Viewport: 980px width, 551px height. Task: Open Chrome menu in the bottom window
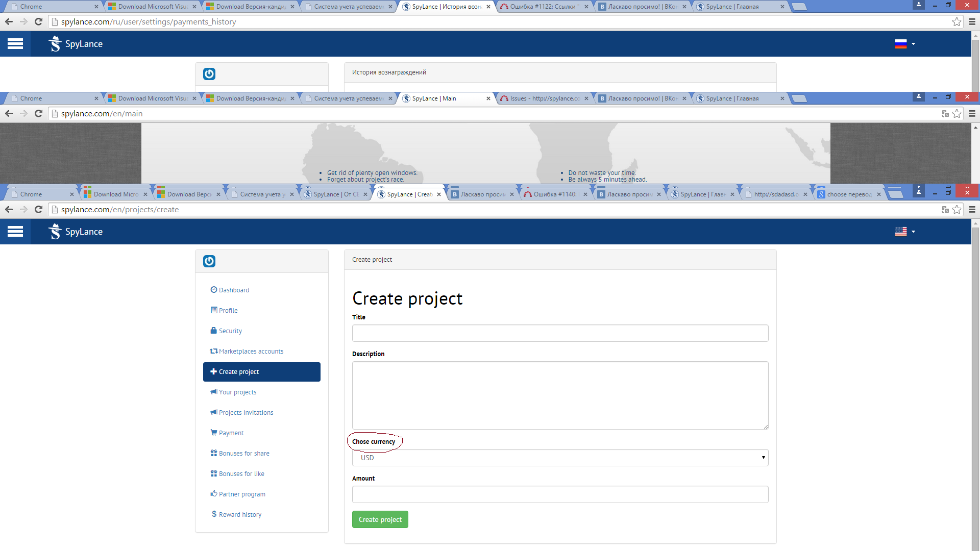(972, 209)
